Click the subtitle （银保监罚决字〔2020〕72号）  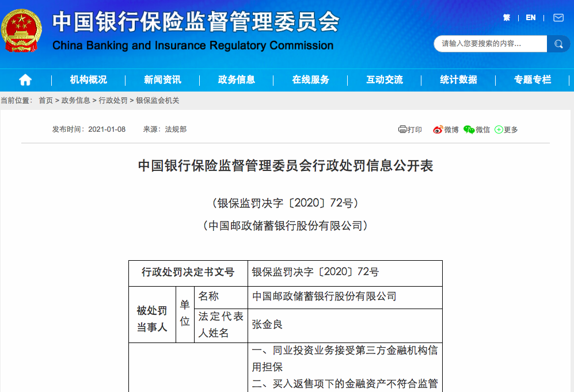285,203
